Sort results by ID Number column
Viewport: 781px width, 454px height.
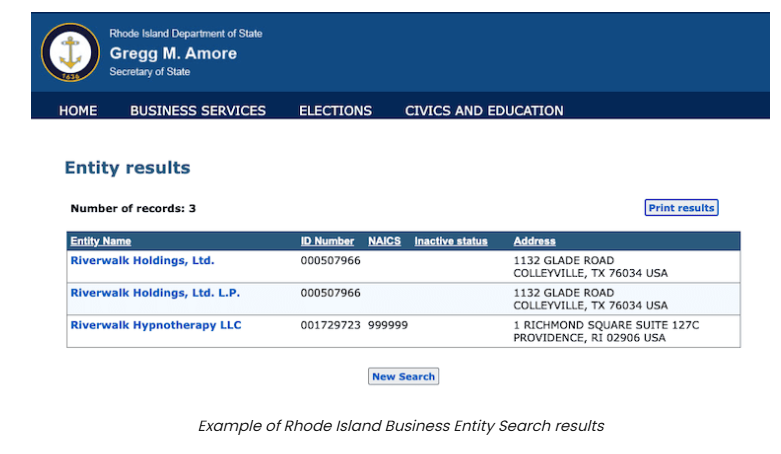(327, 241)
